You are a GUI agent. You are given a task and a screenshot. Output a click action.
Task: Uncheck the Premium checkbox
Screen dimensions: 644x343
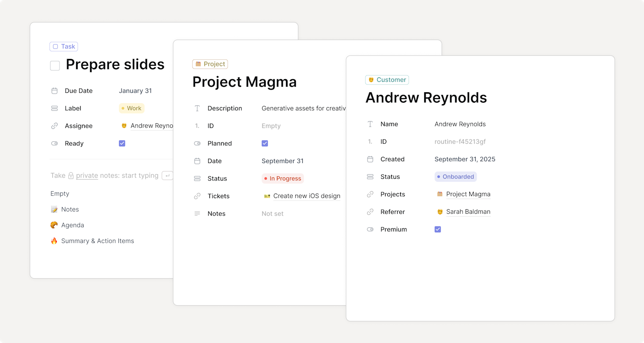(x=438, y=230)
